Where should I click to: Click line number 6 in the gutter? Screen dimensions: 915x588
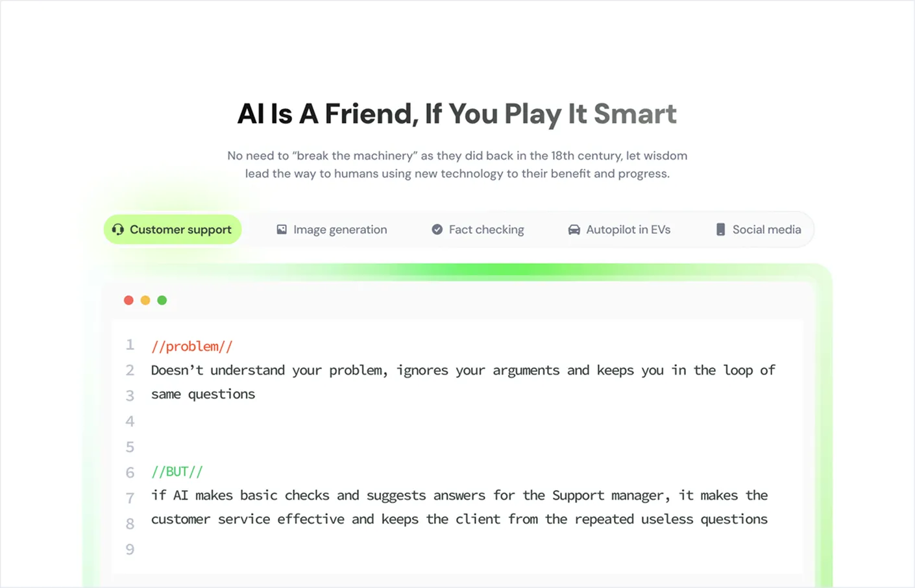point(130,472)
